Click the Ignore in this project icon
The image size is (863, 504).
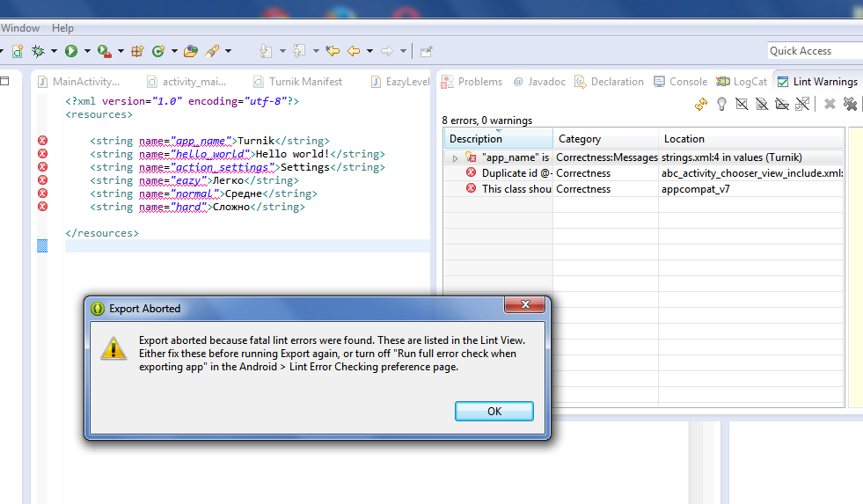(x=782, y=104)
